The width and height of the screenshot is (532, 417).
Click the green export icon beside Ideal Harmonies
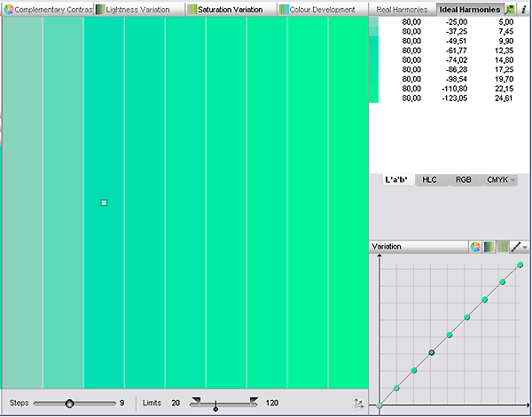[x=511, y=9]
